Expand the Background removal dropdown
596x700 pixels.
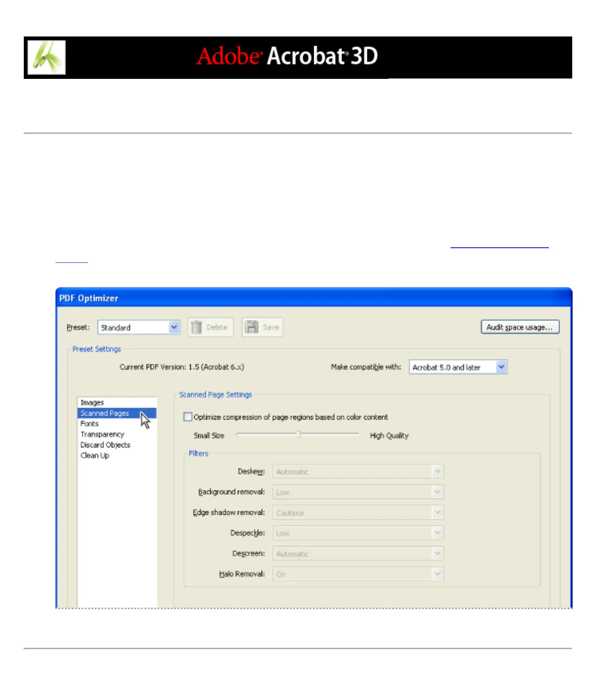click(358, 492)
